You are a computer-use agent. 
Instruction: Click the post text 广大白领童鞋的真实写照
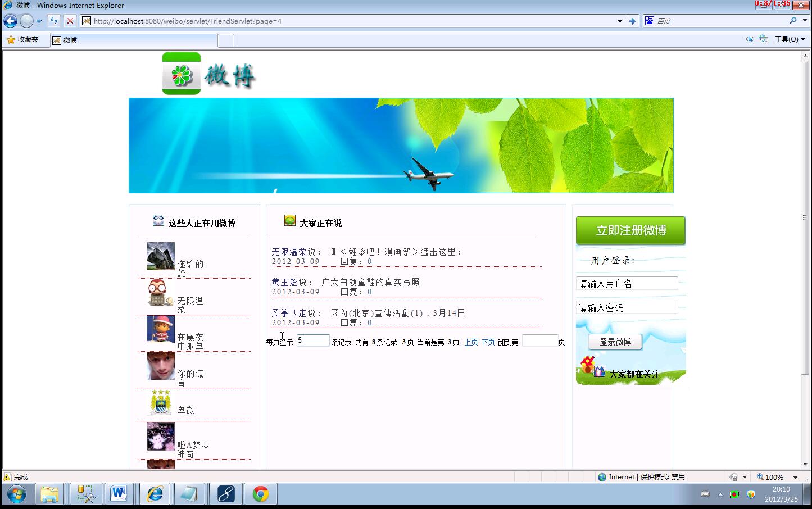pyautogui.click(x=370, y=282)
